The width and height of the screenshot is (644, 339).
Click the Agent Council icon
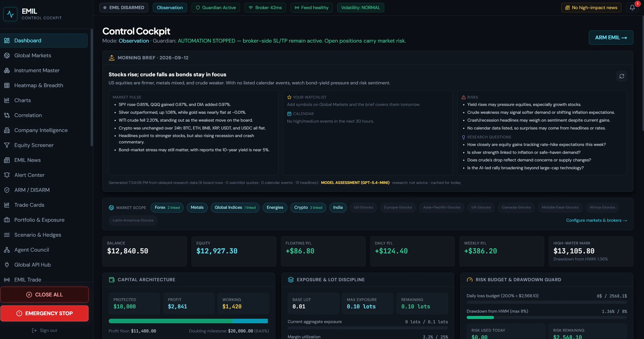tap(7, 250)
